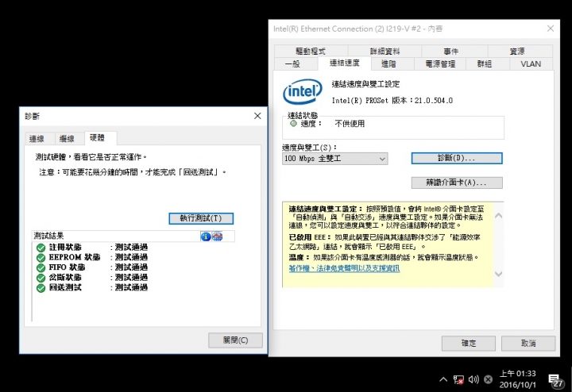Select 註冊狀態 result row text
Image resolution: width=572 pixels, height=392 pixels.
tap(99, 248)
